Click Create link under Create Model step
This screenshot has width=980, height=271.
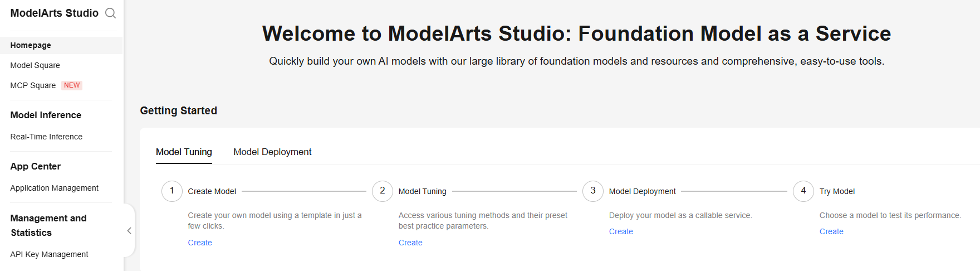(x=200, y=243)
